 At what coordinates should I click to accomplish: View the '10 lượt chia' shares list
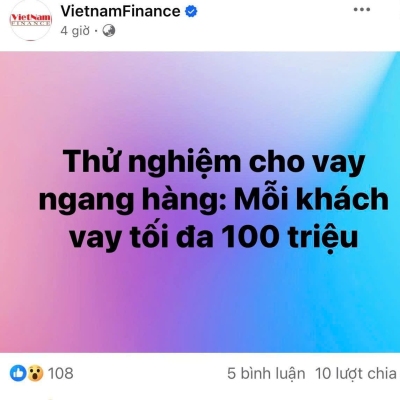coord(356,373)
